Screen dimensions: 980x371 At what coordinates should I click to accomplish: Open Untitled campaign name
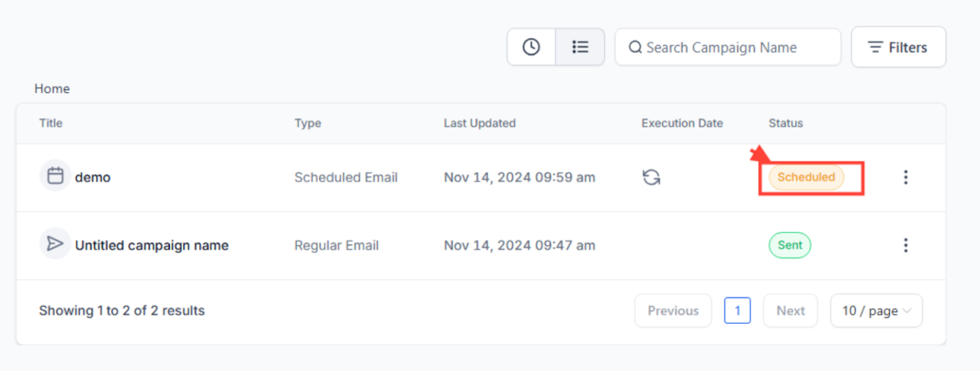click(151, 245)
